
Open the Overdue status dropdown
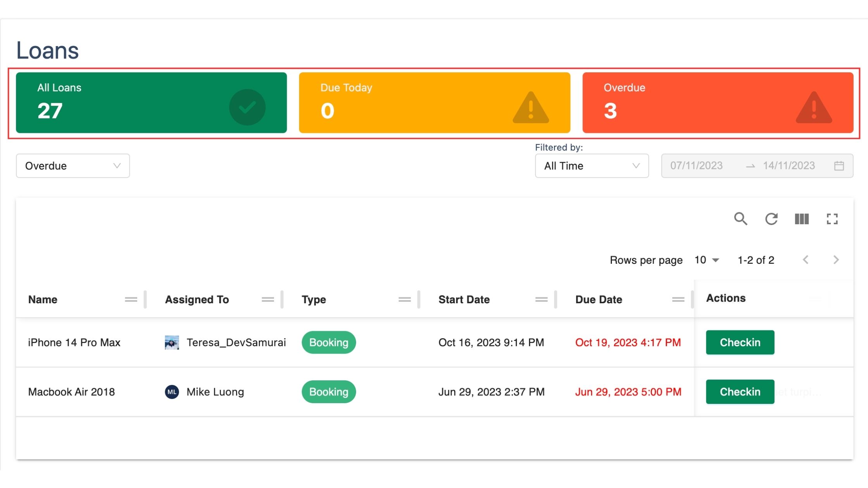[73, 166]
